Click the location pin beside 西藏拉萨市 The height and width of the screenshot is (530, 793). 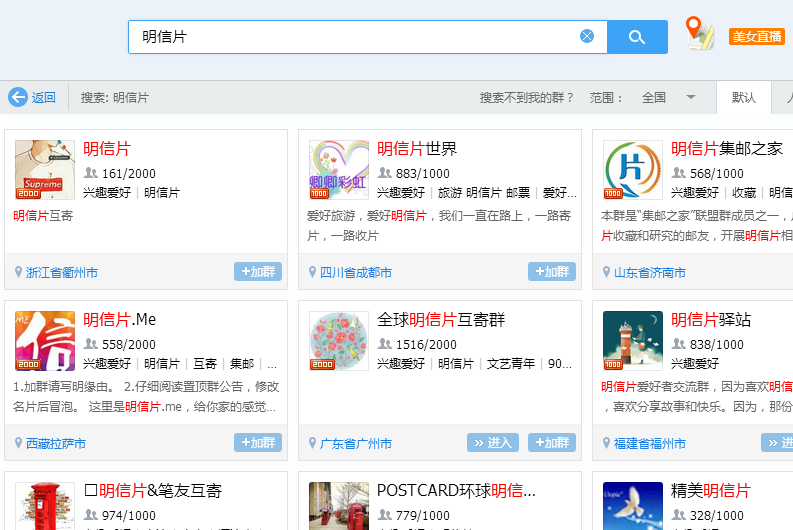point(18,443)
